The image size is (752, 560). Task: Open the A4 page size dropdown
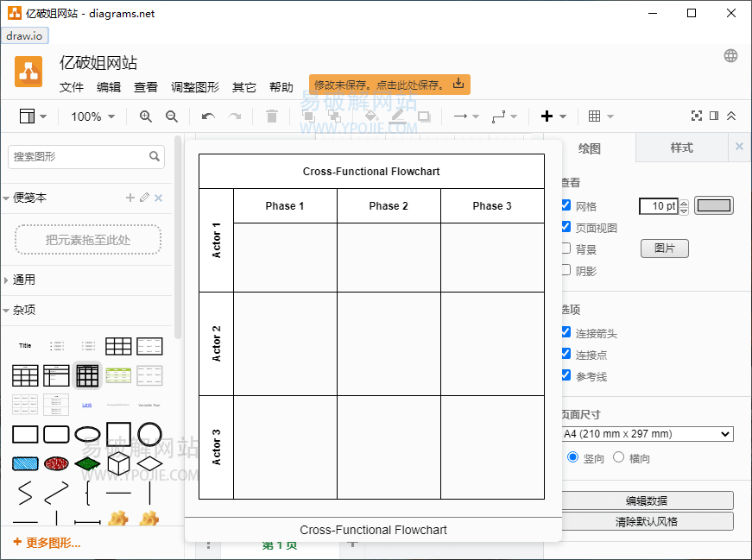pyautogui.click(x=648, y=434)
